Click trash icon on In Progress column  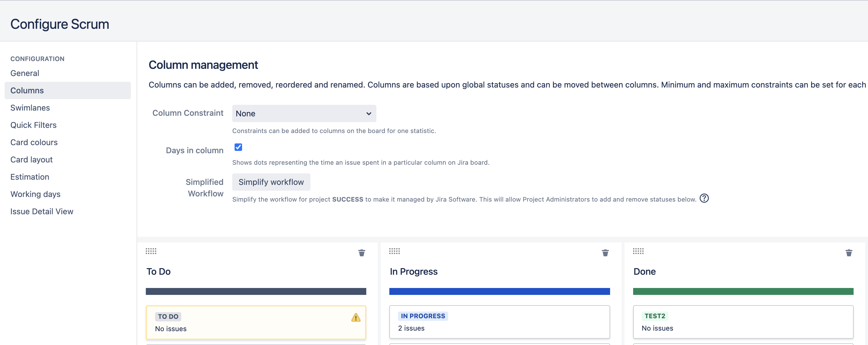coord(605,253)
